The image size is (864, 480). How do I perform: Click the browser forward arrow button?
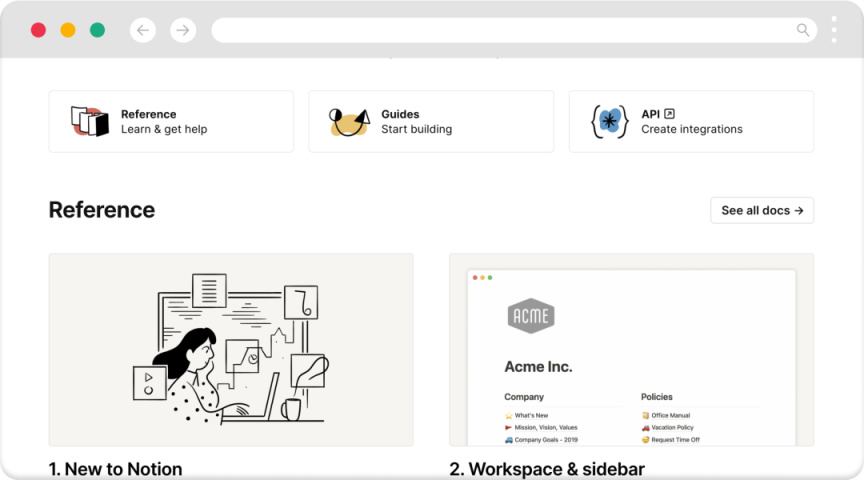click(183, 30)
